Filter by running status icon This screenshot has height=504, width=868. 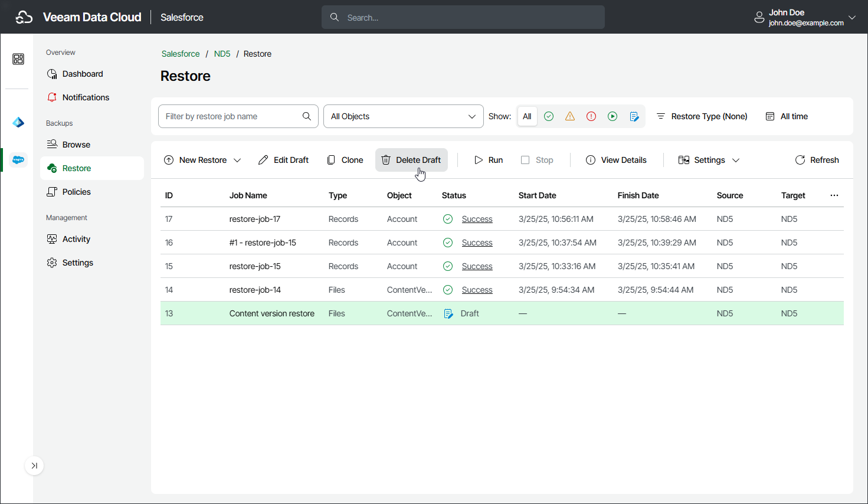(612, 116)
